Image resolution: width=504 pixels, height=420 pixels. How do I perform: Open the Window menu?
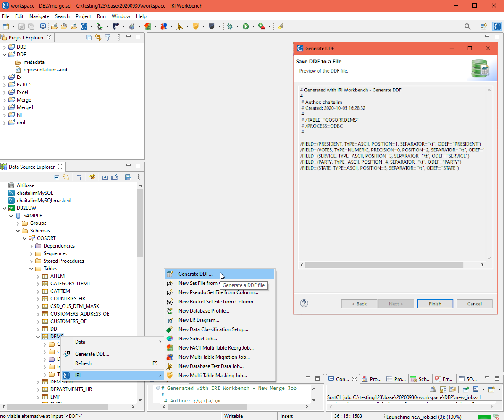121,16
